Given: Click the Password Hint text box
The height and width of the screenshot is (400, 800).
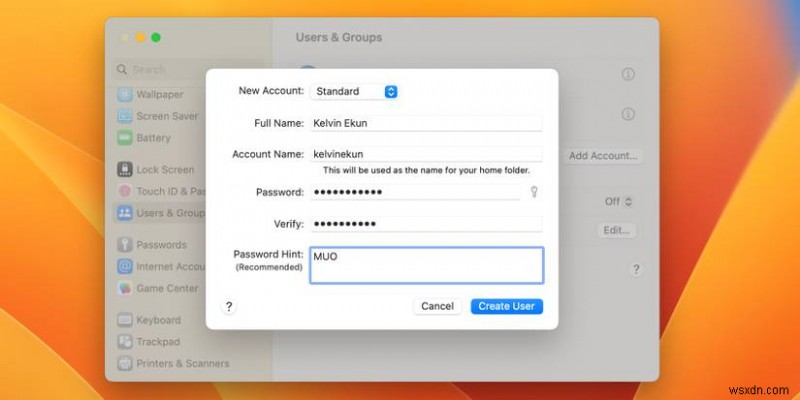Looking at the screenshot, I should [427, 265].
